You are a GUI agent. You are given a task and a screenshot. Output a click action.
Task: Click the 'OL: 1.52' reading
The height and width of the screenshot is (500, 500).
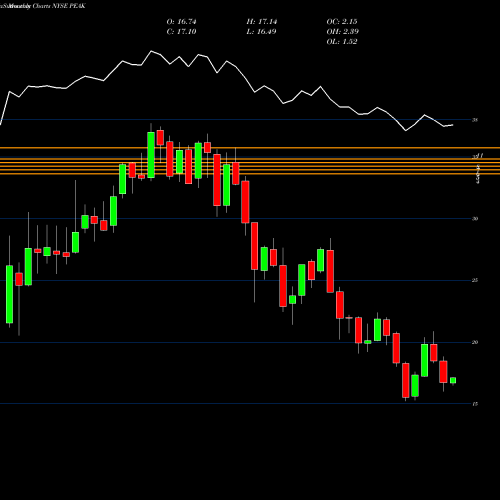point(342,42)
